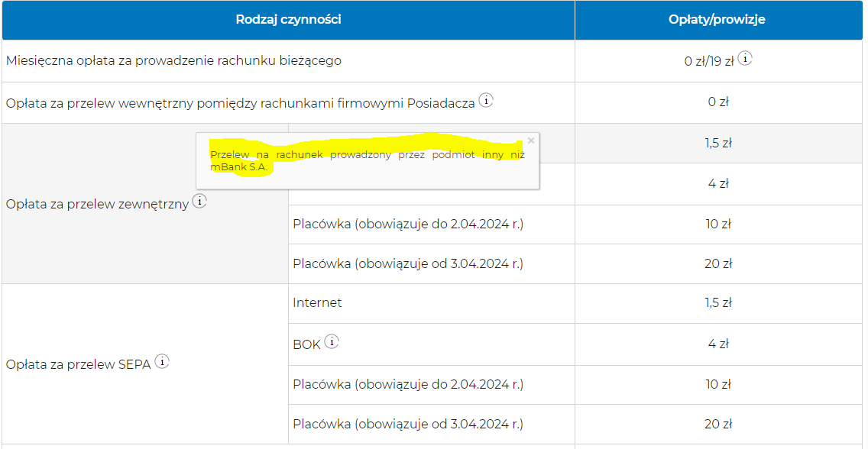Click 20 zł in the przelew SEPA section
The width and height of the screenshot is (868, 449).
tap(718, 424)
